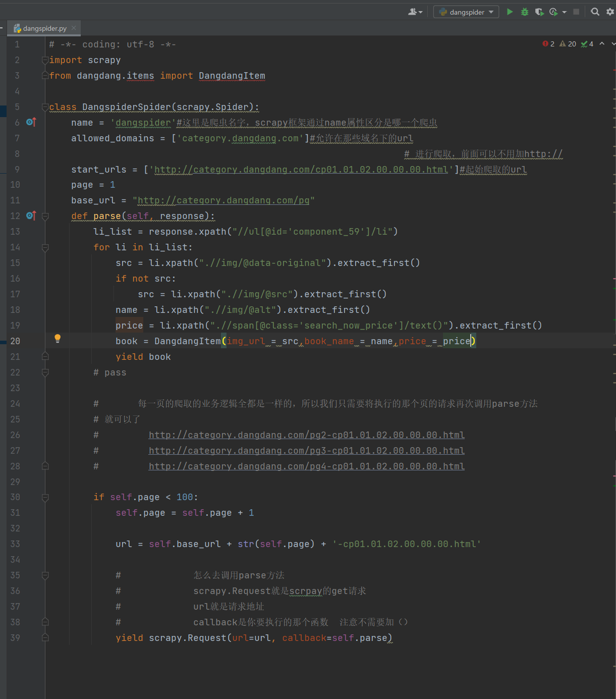Viewport: 616px width, 699px height.
Task: Click the fold marker on line 28
Action: 45,466
